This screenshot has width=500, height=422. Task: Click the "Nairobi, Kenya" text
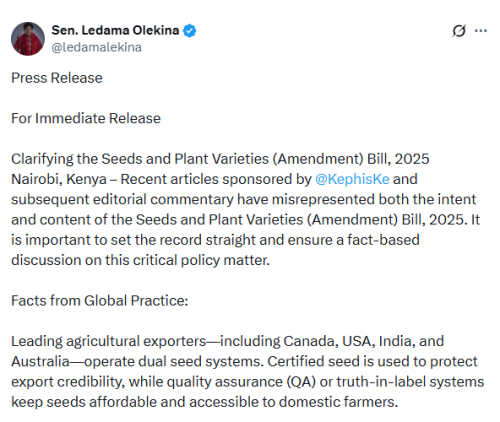pyautogui.click(x=59, y=179)
